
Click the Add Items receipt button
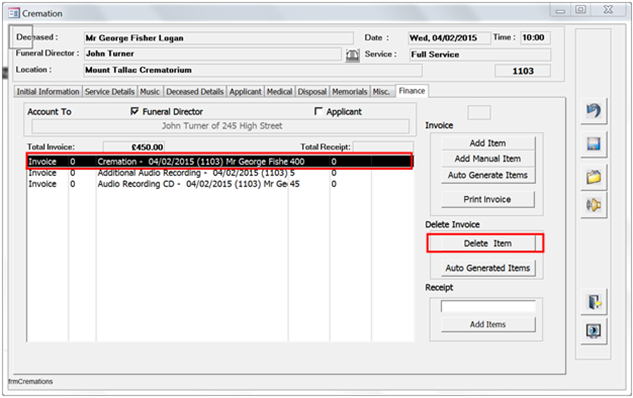[x=488, y=324]
